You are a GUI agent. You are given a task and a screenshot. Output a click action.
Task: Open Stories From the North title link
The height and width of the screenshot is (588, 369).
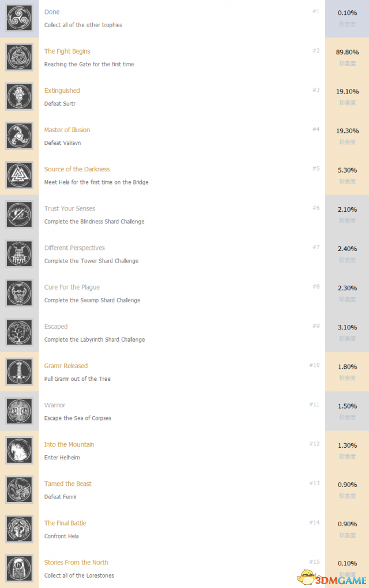76,563
